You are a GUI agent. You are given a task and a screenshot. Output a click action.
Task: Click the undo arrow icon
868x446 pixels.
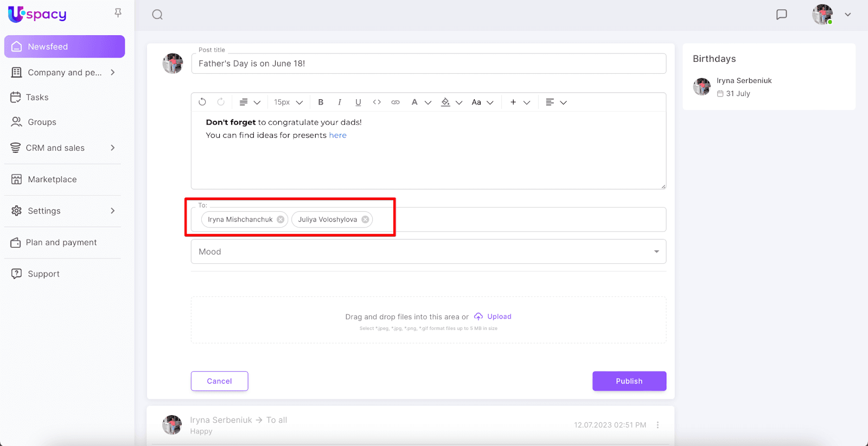202,102
